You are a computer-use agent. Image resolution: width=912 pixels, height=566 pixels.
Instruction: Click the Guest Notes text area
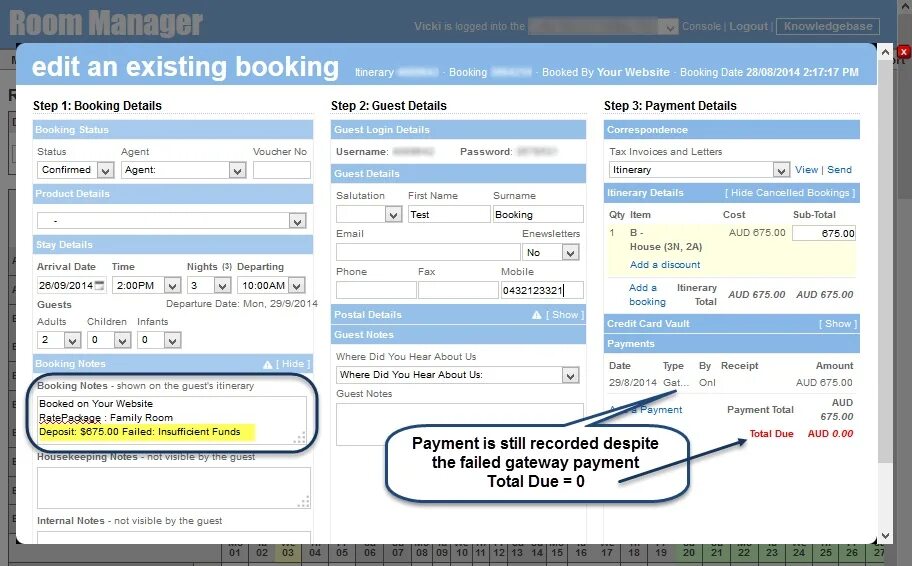point(459,425)
